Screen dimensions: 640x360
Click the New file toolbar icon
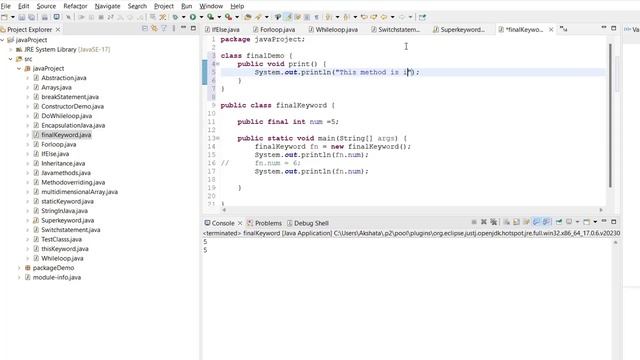pyautogui.click(x=4, y=17)
